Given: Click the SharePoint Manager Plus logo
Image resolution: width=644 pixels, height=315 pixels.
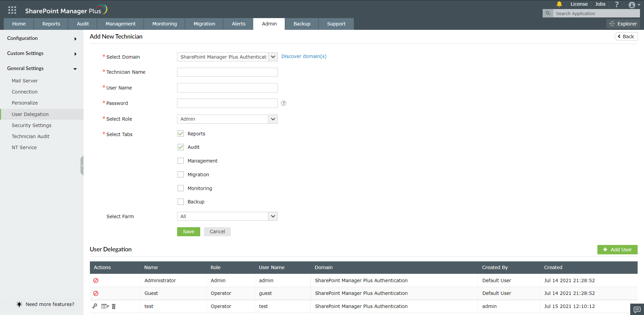Looking at the screenshot, I should click(x=66, y=10).
